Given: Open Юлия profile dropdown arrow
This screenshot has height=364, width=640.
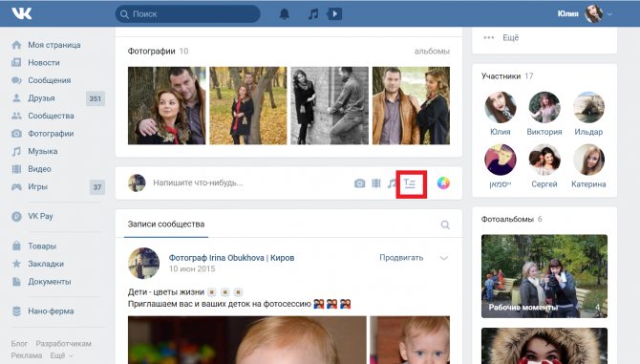Looking at the screenshot, I should 609,14.
